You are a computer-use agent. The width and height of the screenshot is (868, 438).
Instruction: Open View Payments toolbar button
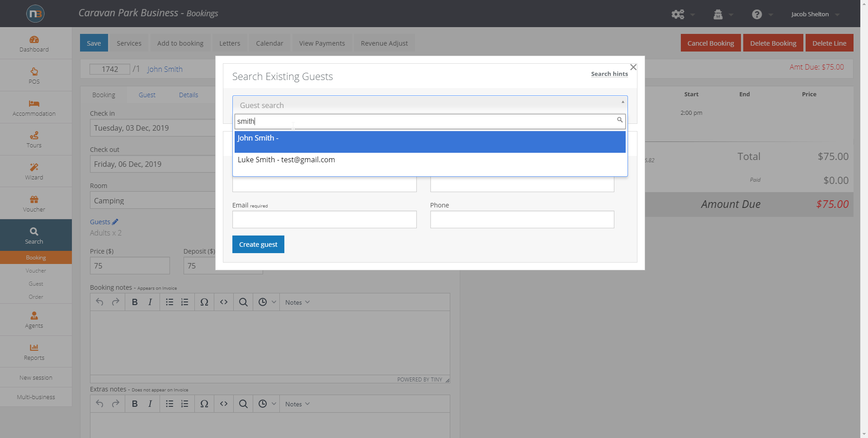click(322, 43)
